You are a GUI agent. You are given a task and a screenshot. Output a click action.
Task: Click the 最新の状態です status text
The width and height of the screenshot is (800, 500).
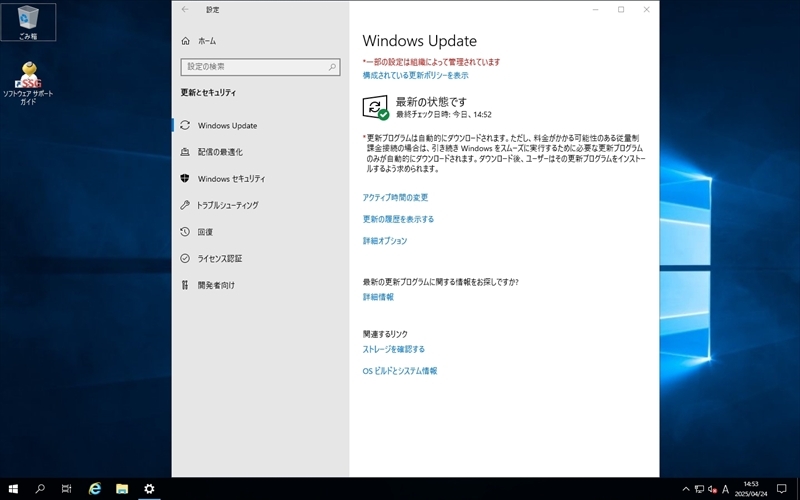coord(432,102)
